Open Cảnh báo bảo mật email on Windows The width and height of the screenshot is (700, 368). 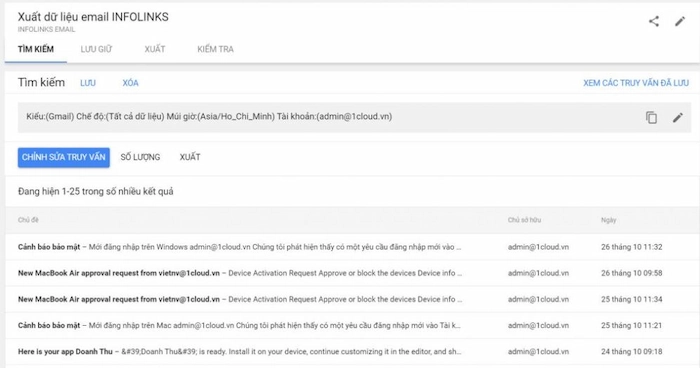352,247
